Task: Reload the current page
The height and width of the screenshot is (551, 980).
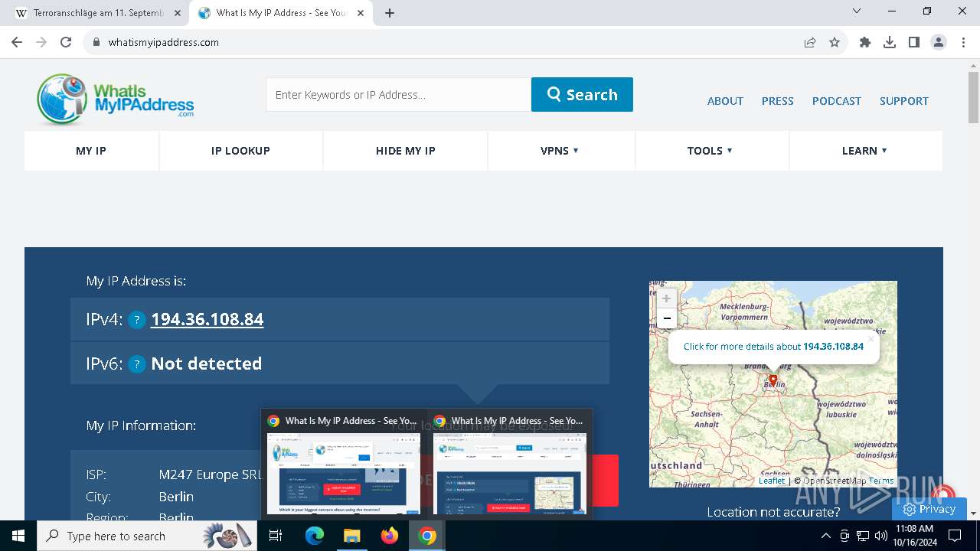Action: (x=66, y=42)
